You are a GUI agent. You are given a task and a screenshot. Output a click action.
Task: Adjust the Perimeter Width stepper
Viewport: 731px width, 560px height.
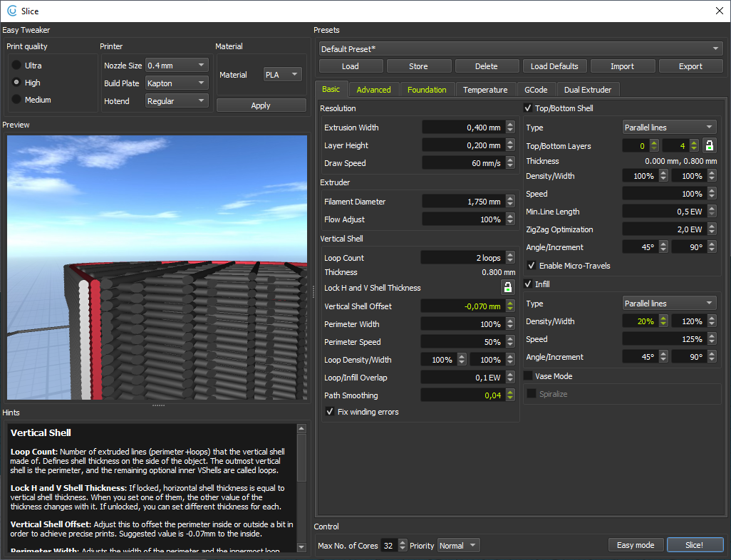click(510, 324)
